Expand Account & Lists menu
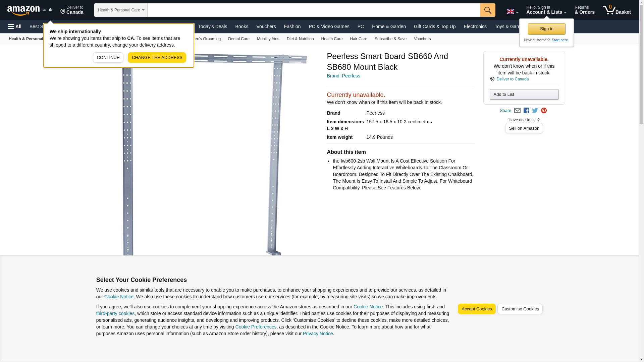The height and width of the screenshot is (362, 644). pyautogui.click(x=546, y=10)
